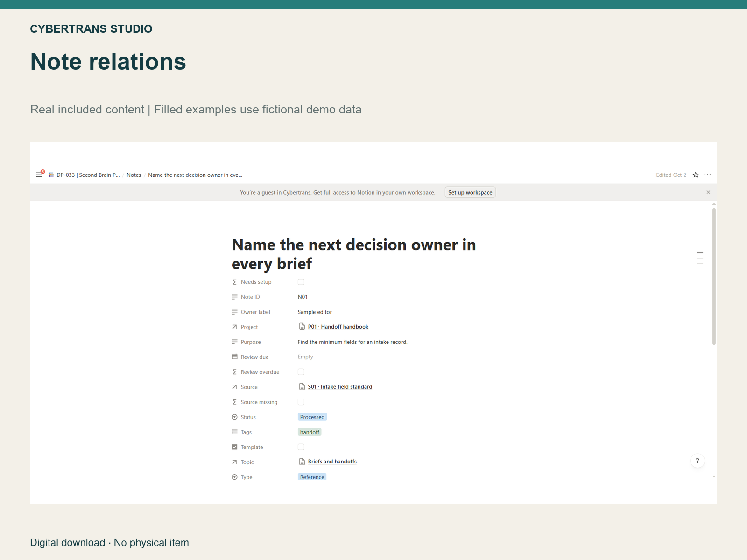Screen dimensions: 747x560
Task: Toggle the Needs setup checkbox
Action: click(301, 282)
